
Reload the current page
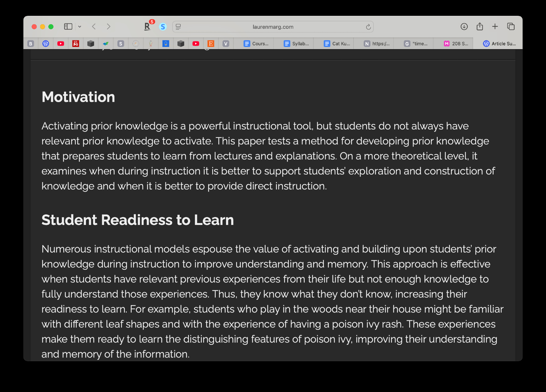click(368, 27)
